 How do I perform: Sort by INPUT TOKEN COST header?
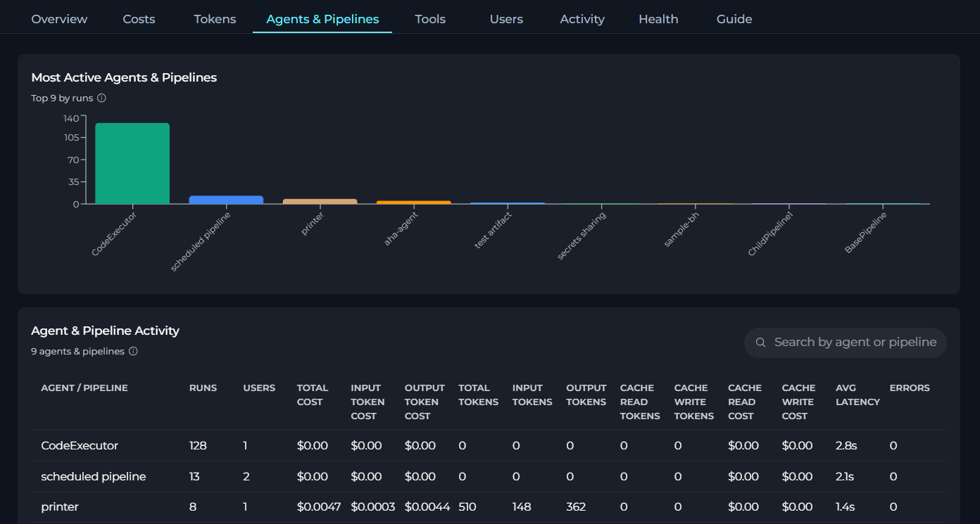click(367, 402)
